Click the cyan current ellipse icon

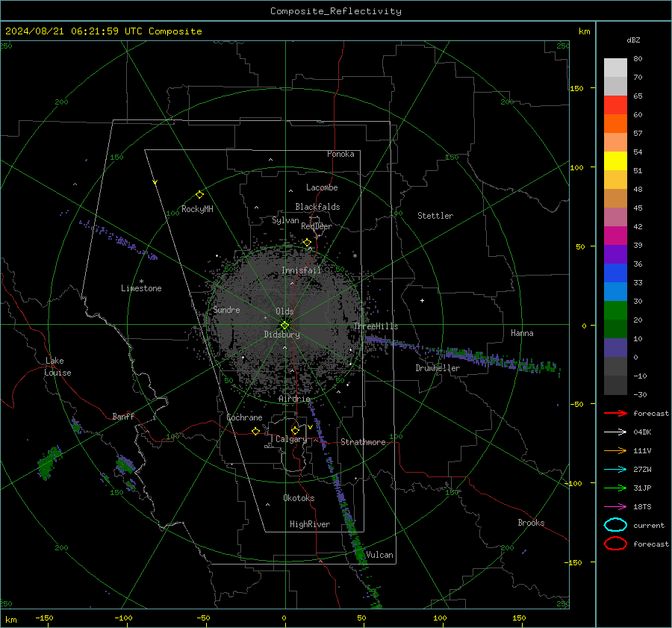615,525
